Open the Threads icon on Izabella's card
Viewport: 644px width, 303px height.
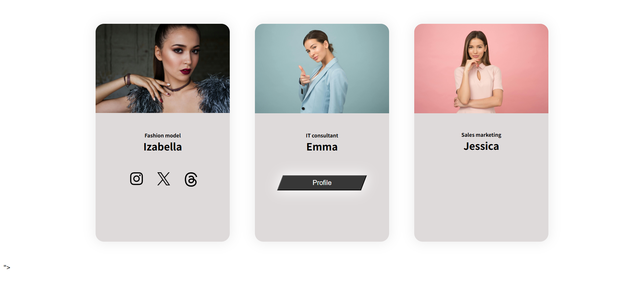pyautogui.click(x=191, y=179)
